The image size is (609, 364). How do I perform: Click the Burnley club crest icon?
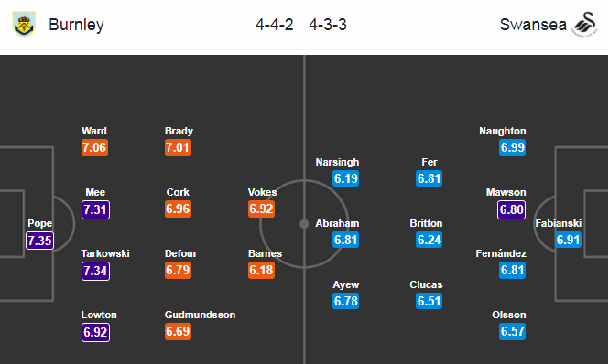click(24, 25)
